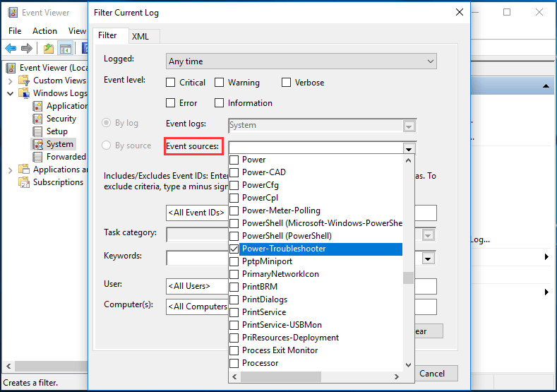This screenshot has width=557, height=392.
Task: Check the Power-Meter-Polling source checkbox
Action: tap(234, 210)
